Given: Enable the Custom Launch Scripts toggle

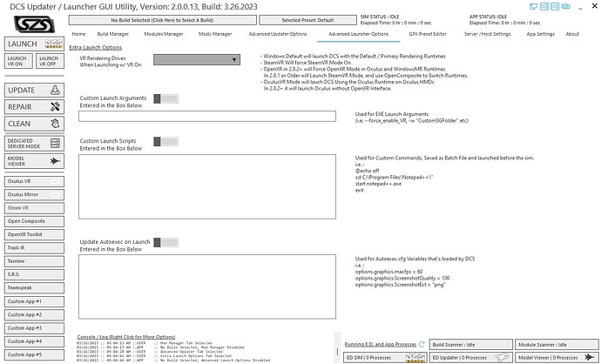Looking at the screenshot, I should click(166, 142).
